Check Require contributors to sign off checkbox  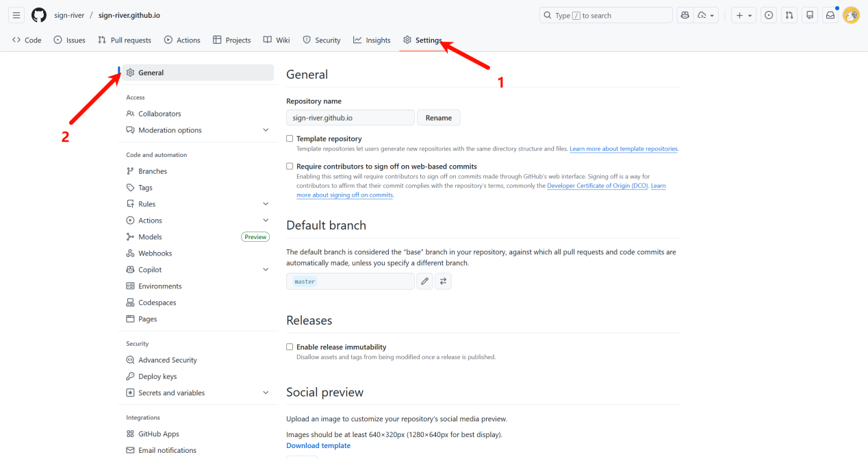[x=290, y=166]
